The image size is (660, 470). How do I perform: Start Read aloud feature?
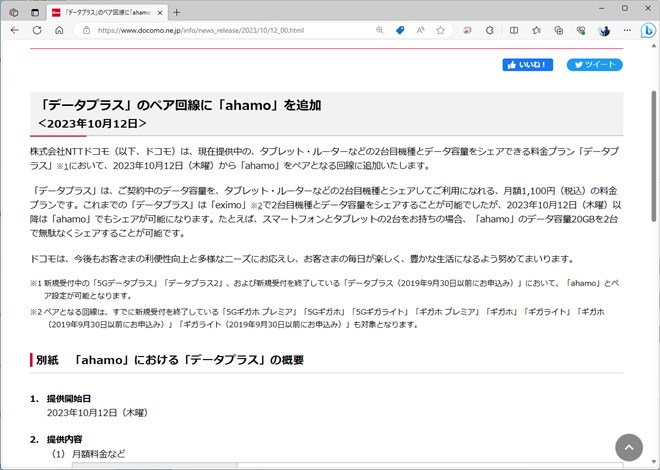pos(420,30)
